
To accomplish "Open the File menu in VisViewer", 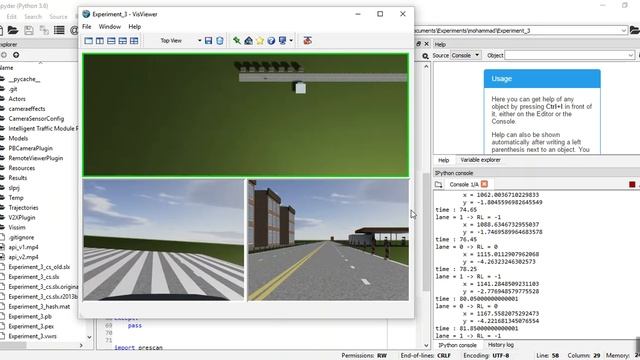I will coord(87,27).
